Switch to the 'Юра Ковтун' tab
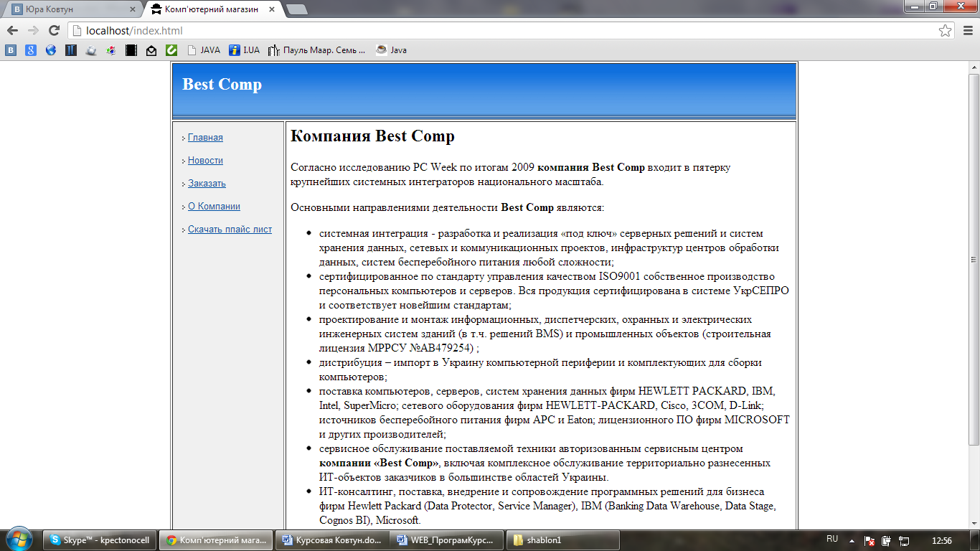 [72, 9]
